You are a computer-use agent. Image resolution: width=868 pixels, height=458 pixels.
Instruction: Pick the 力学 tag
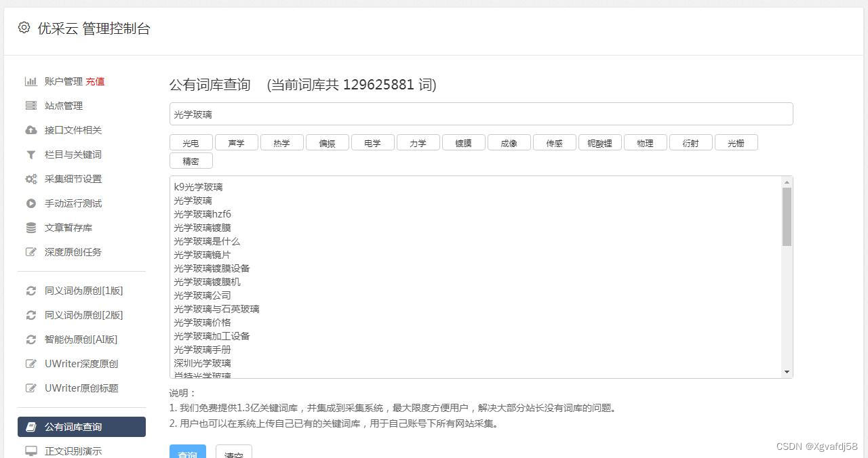coord(418,142)
